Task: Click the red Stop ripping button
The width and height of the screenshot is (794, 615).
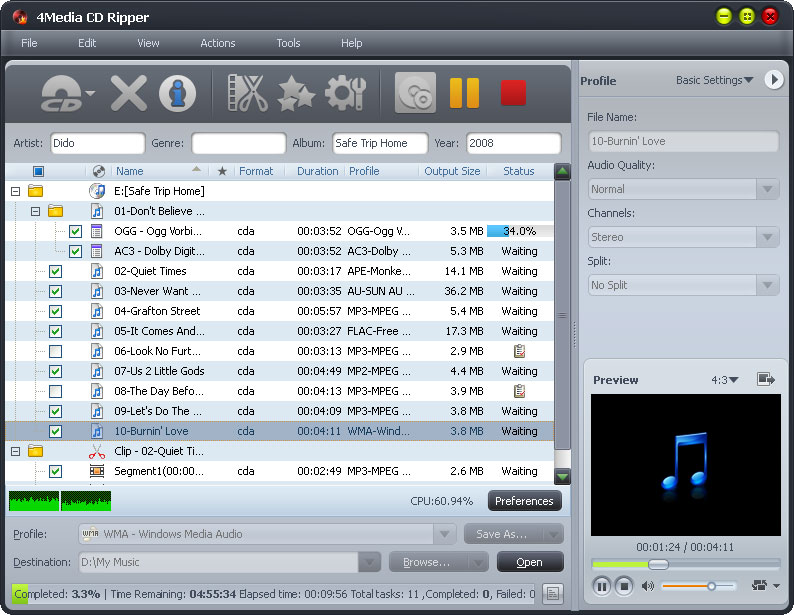Action: pos(513,93)
